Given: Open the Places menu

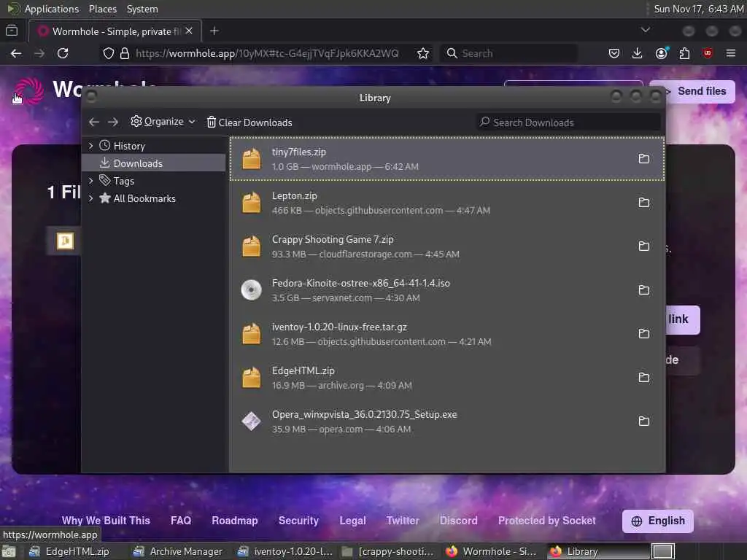Looking at the screenshot, I should [x=102, y=9].
